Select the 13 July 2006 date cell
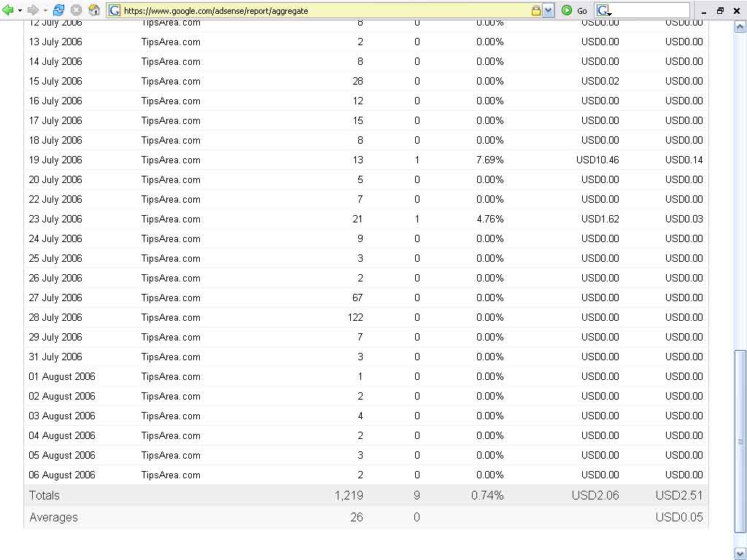 tap(55, 42)
